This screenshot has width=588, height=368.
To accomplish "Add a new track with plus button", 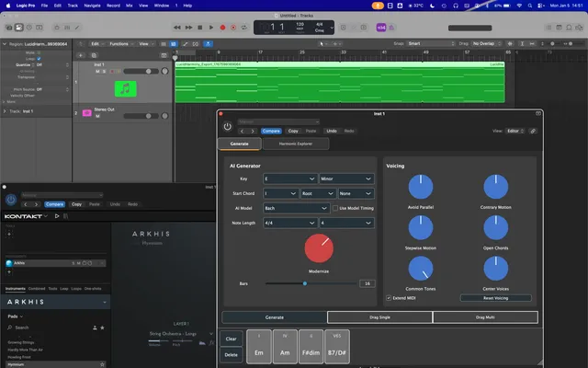I will [81, 55].
